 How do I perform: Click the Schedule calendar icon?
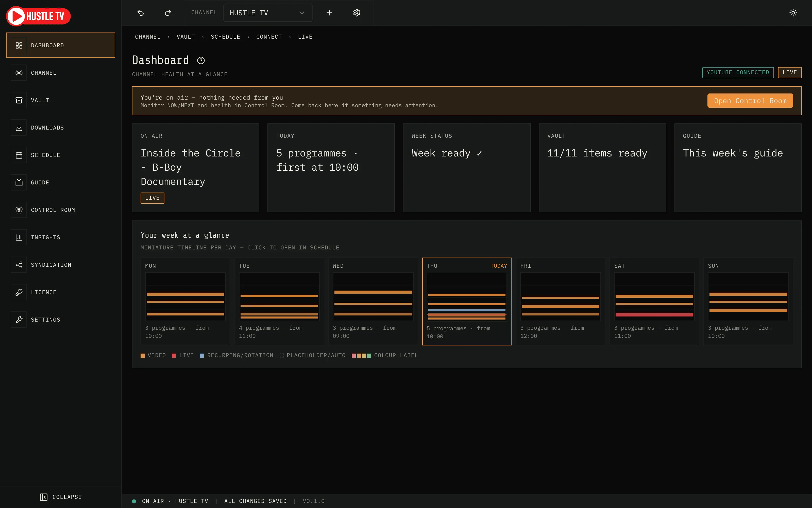click(19, 155)
